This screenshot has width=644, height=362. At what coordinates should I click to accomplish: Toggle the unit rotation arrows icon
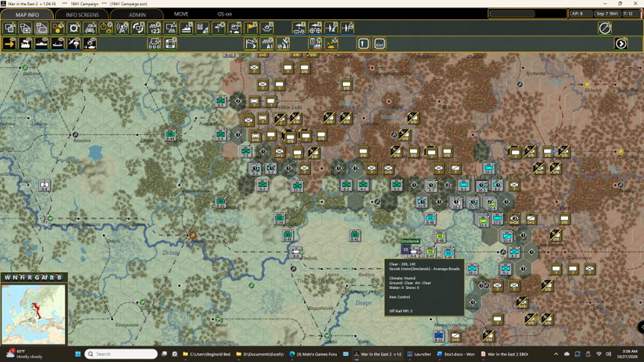139,28
